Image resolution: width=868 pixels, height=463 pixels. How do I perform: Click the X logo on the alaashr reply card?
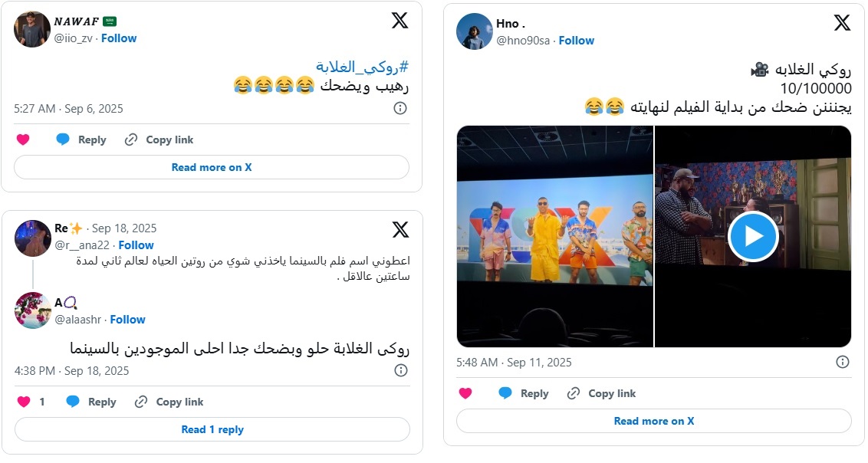coord(400,230)
